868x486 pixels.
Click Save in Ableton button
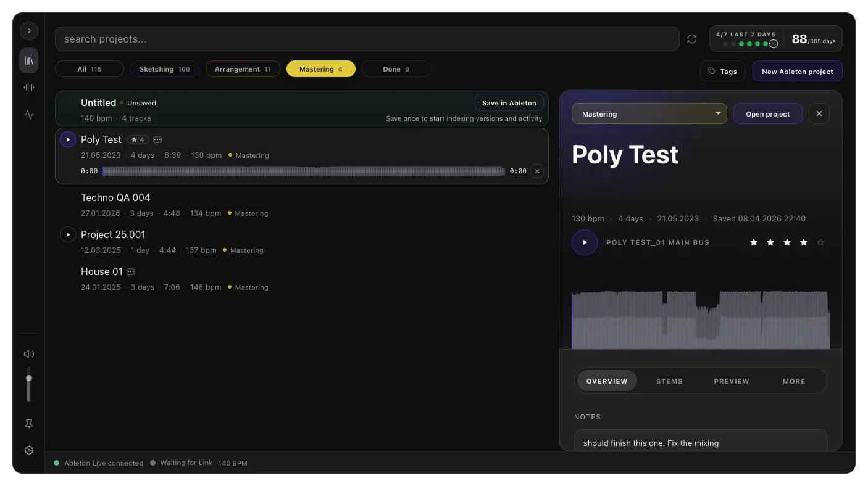coord(509,103)
